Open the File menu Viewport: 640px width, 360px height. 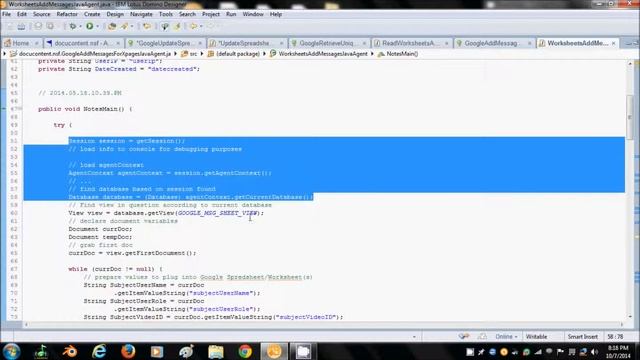(x=7, y=14)
